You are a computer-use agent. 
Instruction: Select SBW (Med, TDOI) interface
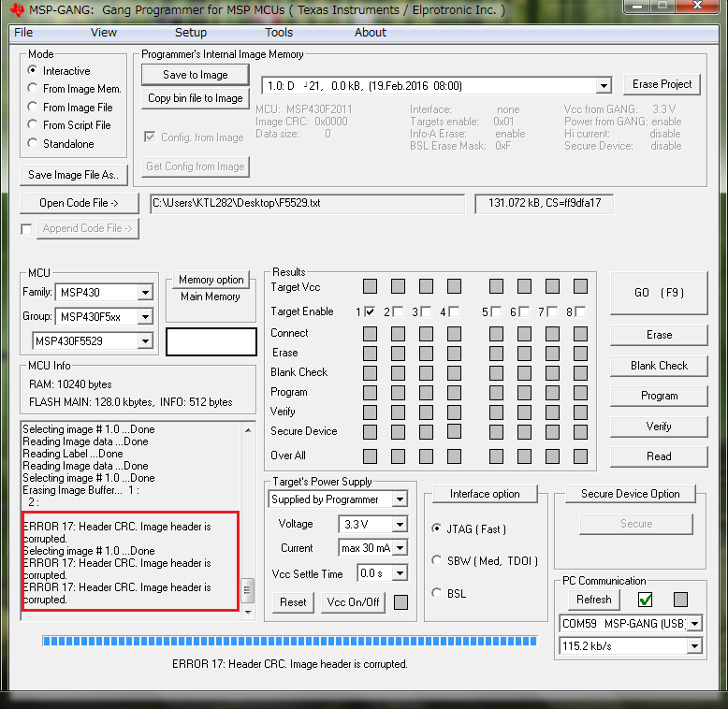(436, 560)
